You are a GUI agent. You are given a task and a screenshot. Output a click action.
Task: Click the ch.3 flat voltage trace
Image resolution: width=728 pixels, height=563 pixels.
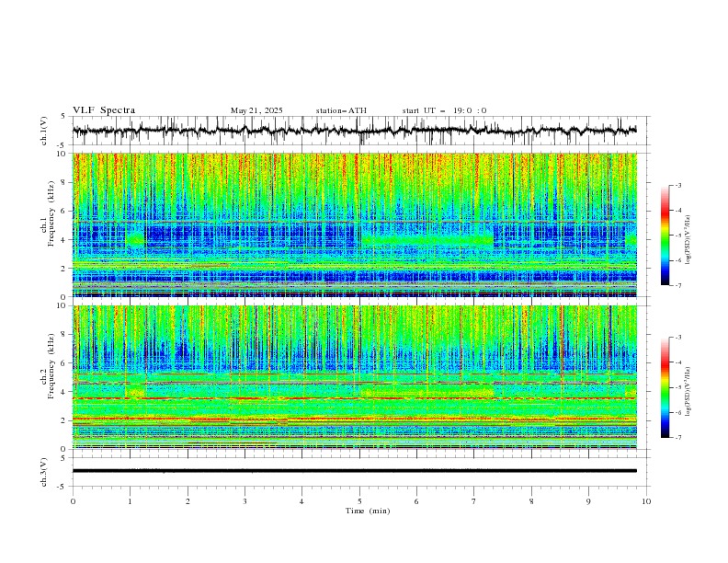354,471
